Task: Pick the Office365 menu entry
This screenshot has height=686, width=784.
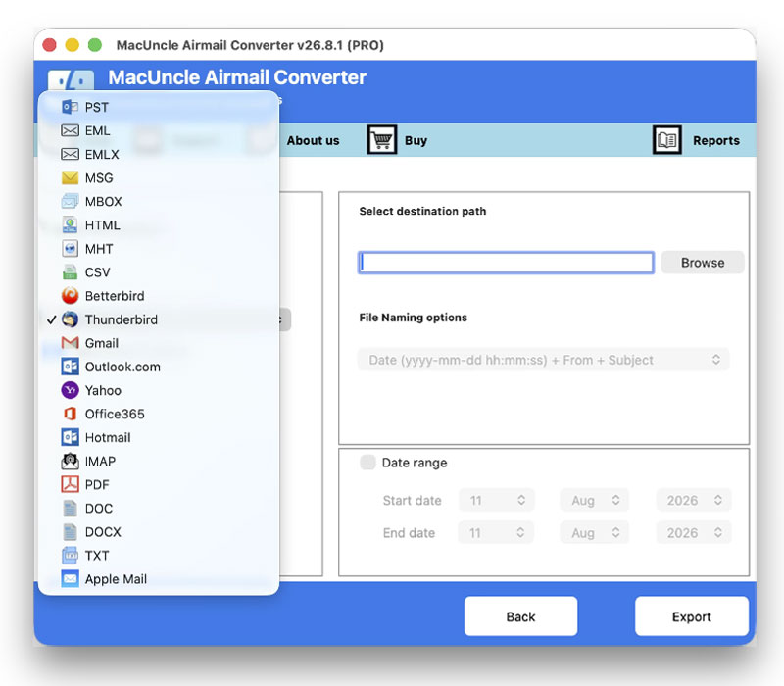Action: click(x=159, y=414)
